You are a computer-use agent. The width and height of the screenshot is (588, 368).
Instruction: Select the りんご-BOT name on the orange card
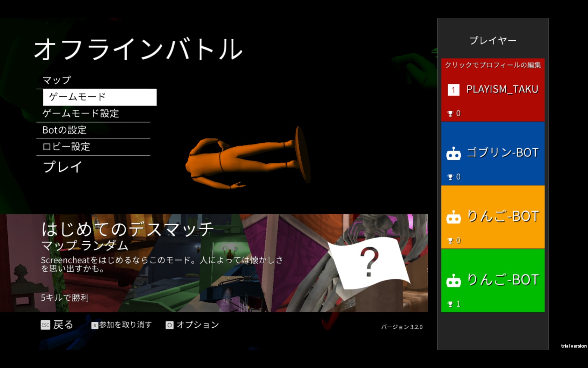503,217
